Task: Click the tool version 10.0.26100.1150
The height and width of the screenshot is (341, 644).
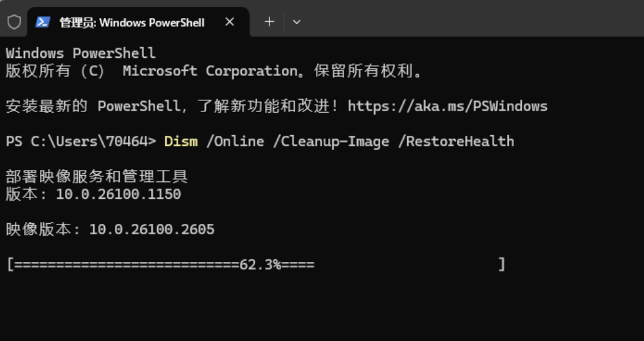Action: tap(118, 194)
